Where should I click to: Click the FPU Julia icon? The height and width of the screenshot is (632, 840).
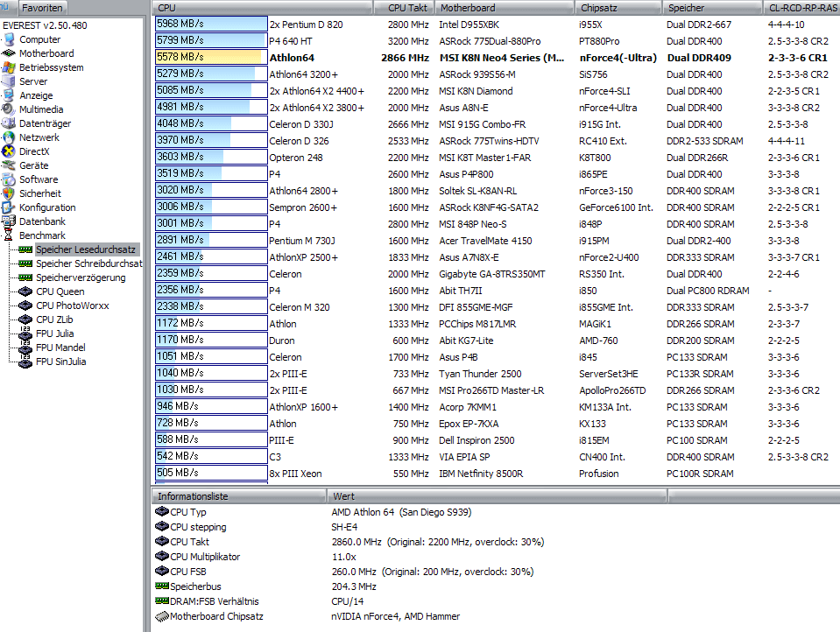[25, 334]
